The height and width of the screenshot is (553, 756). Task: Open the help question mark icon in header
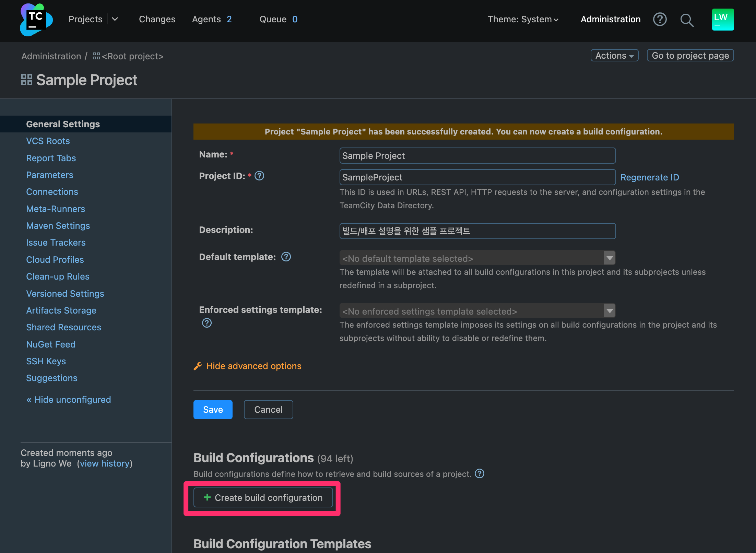pos(660,20)
